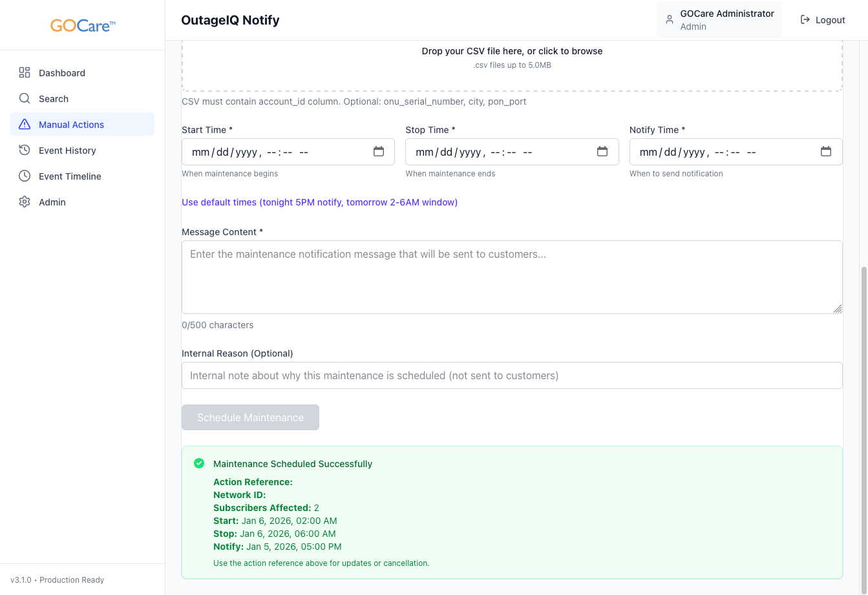Click the user profile icon beside GOCare Administrator
This screenshot has height=595, width=868.
tap(670, 20)
